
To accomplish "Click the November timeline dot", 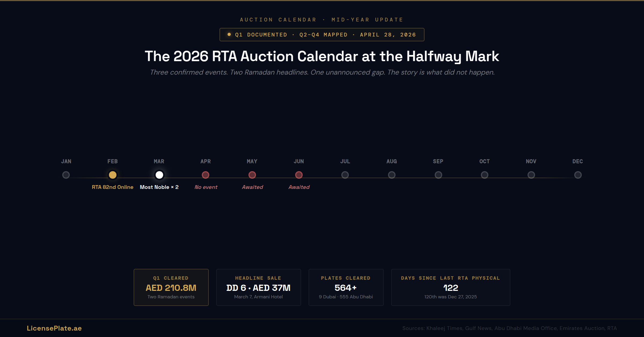I will click(x=531, y=175).
